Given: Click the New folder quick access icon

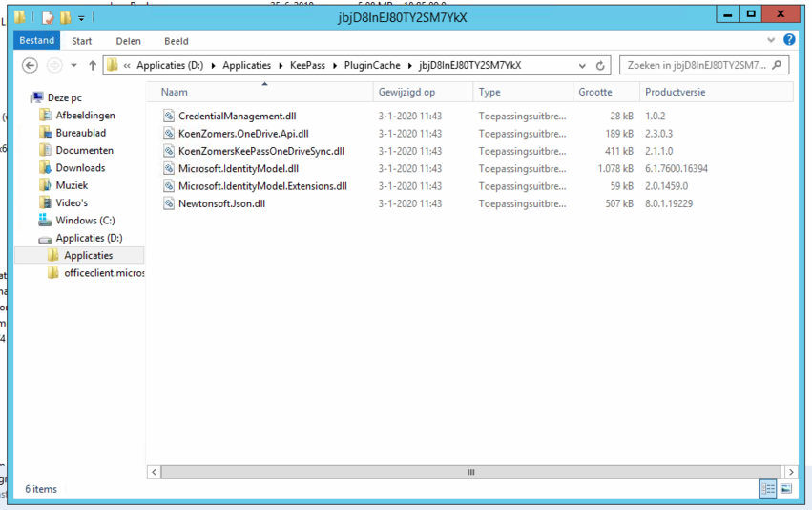Looking at the screenshot, I should tap(65, 17).
